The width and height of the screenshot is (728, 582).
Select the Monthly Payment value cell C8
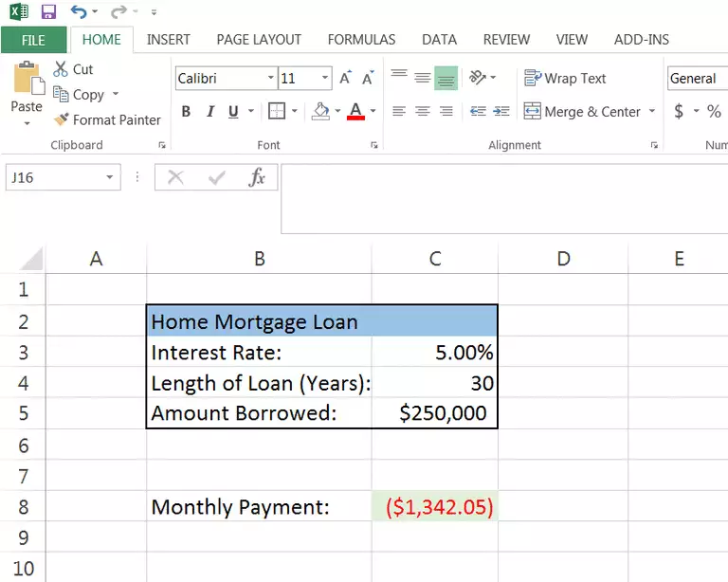pyautogui.click(x=435, y=507)
